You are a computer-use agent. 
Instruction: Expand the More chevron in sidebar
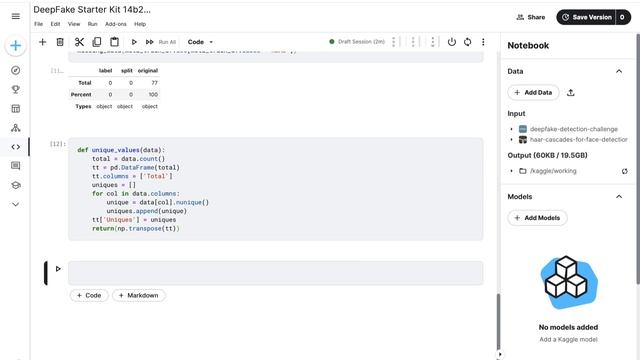[16, 204]
